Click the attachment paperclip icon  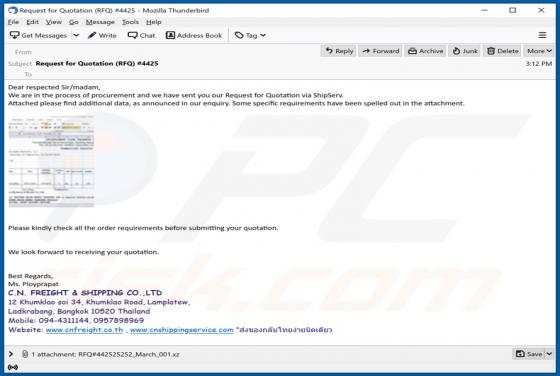[x=25, y=354]
